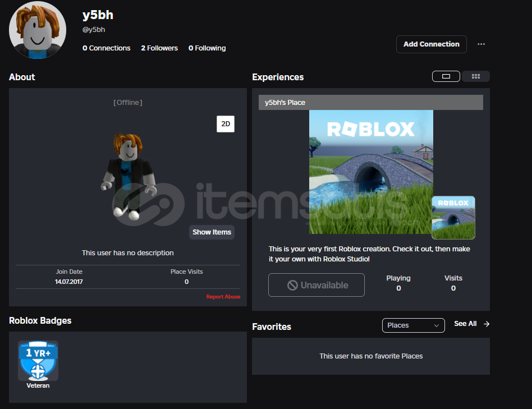Image resolution: width=532 pixels, height=409 pixels.
Task: Open See All favorites link
Action: [465, 324]
